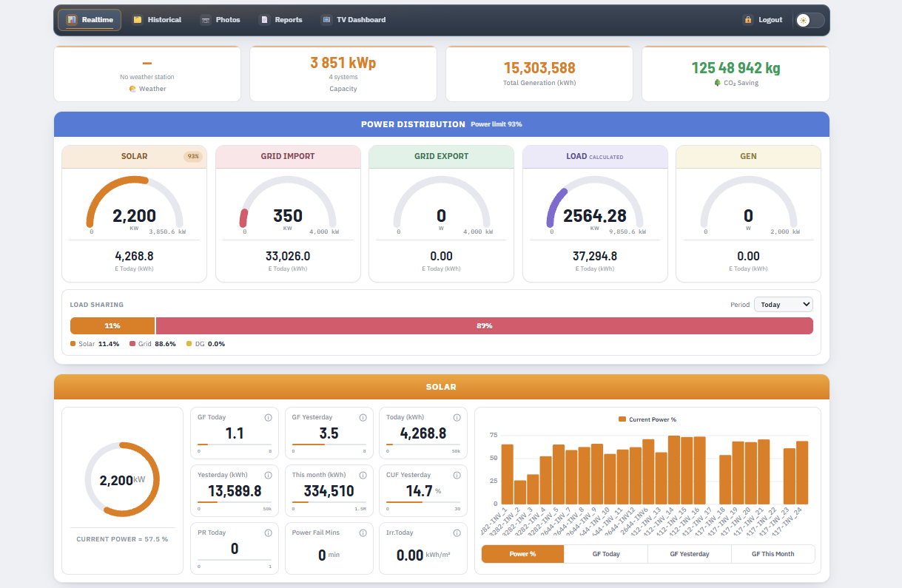Click the 125 48 942 kg CO₂ value
Screen dimensions: 902x588
tap(736, 68)
